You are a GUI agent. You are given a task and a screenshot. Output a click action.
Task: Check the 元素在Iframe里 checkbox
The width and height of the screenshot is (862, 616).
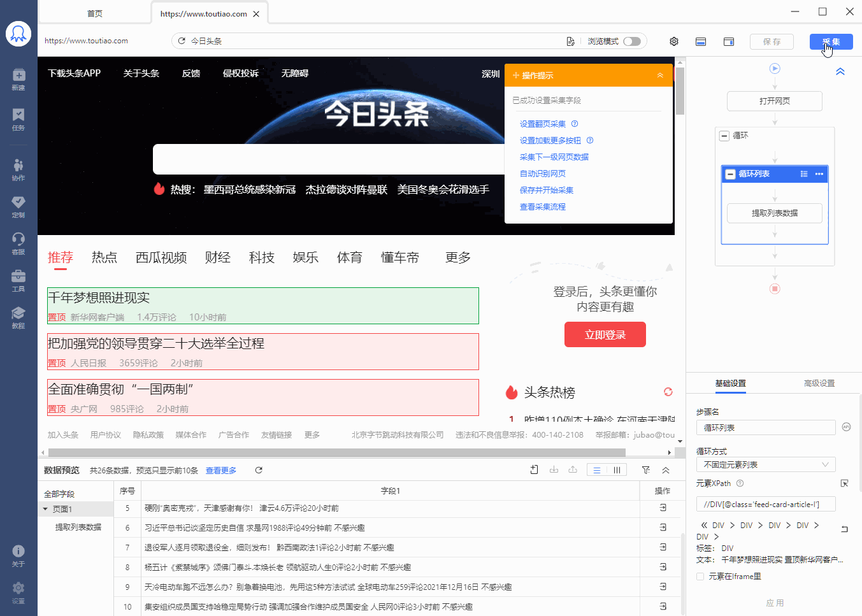tap(700, 577)
